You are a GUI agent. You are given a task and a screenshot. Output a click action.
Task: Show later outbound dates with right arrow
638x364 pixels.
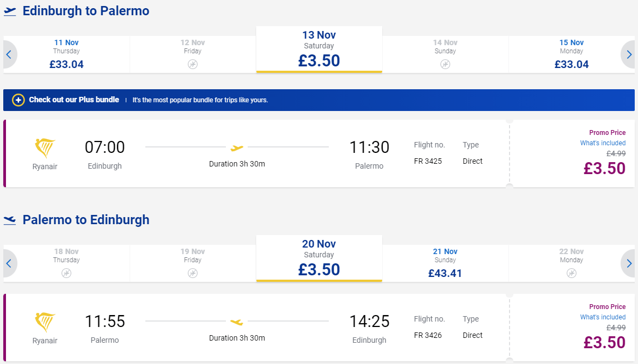tap(629, 54)
